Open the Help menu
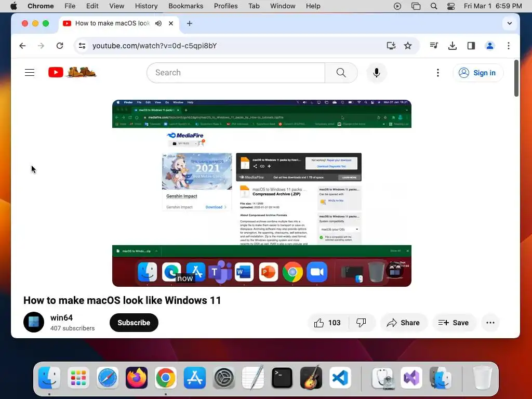Screen dimensions: 532x399 (x=313, y=6)
